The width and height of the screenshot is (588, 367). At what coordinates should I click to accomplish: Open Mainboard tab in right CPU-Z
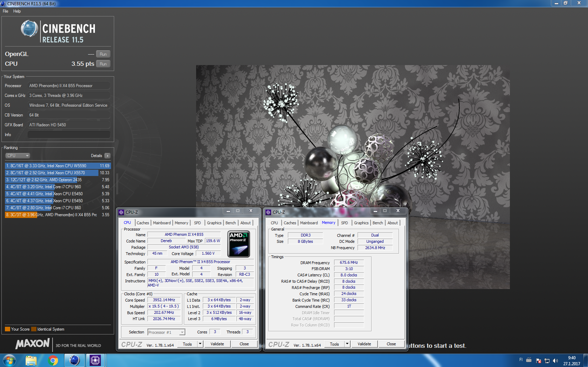pos(309,223)
